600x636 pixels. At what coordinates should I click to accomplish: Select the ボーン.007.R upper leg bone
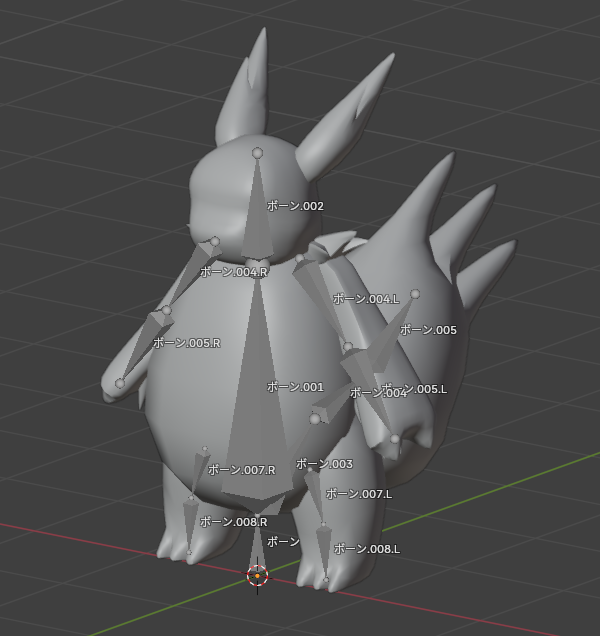pos(199,473)
